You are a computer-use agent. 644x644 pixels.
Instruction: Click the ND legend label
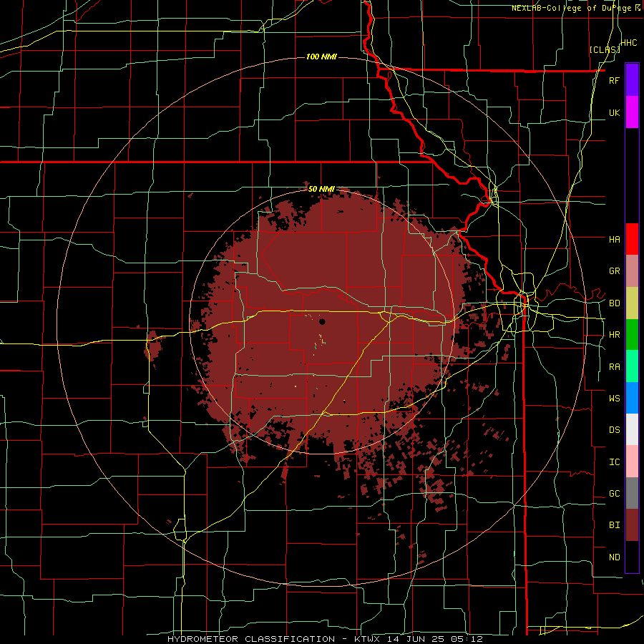click(x=614, y=557)
